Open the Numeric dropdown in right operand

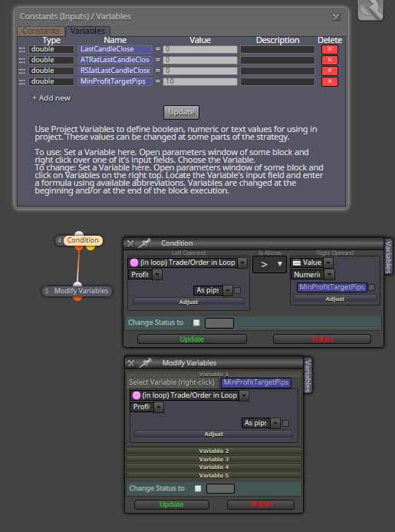(330, 275)
